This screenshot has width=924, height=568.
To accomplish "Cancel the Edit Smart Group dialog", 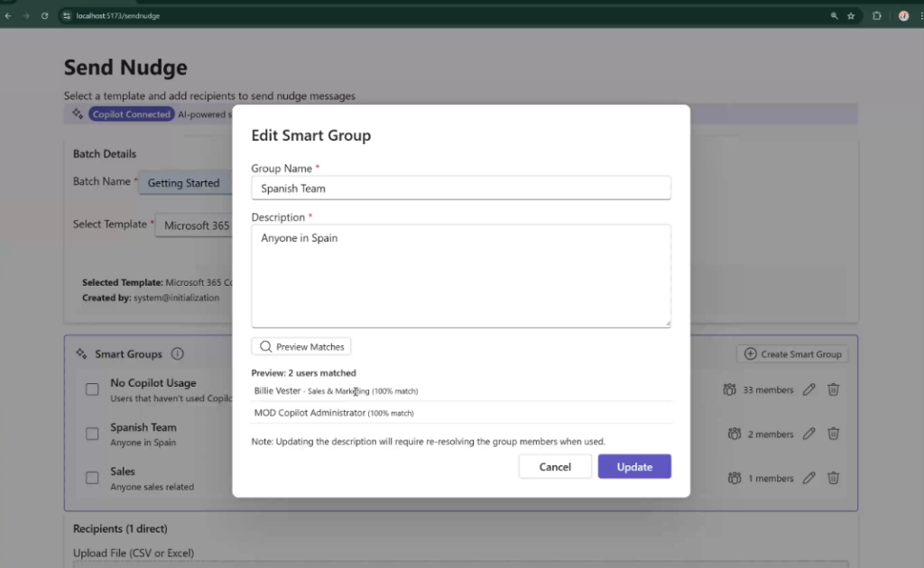I will point(555,467).
